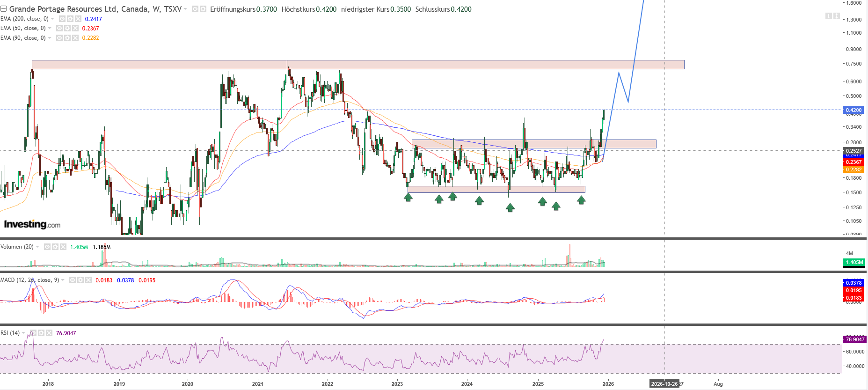This screenshot has width=868, height=390.
Task: Toggle visibility of the MACD indicator
Action: (73, 280)
